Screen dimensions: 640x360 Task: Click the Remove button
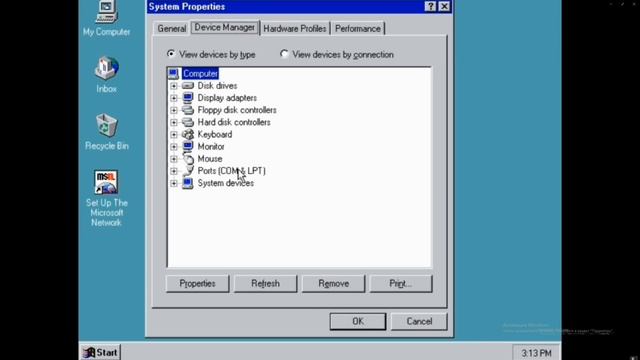(333, 283)
